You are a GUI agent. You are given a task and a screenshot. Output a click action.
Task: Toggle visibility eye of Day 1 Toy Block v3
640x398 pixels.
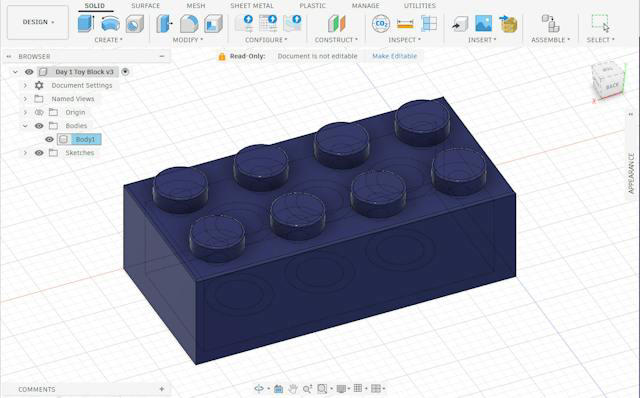coord(29,72)
